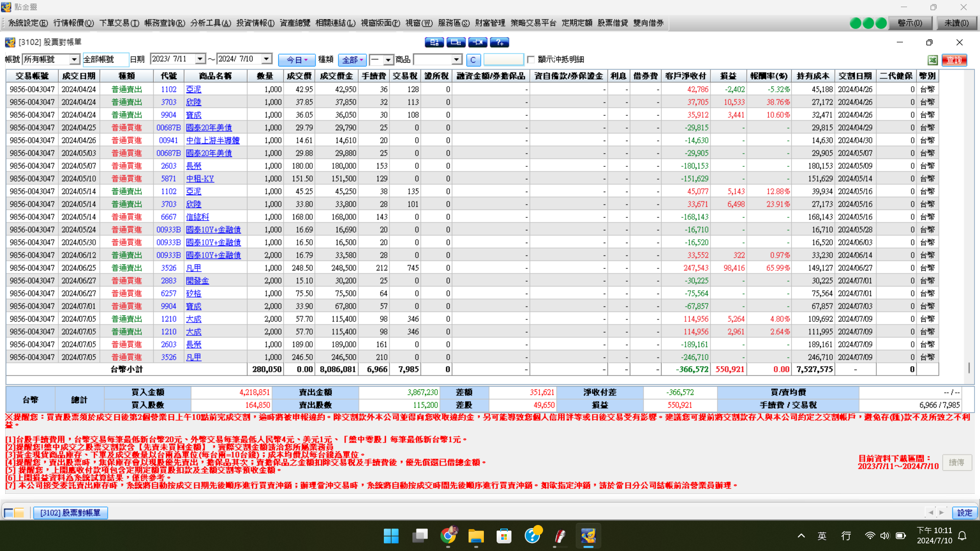Open the 投資情報(I) menu
The height and width of the screenshot is (551, 980).
[x=255, y=23]
